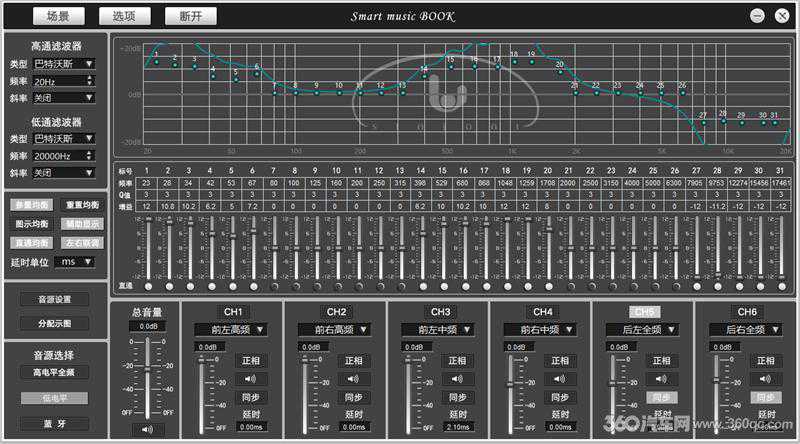Mute CH6 using its speaker icon
The height and width of the screenshot is (444, 800).
pos(763,379)
